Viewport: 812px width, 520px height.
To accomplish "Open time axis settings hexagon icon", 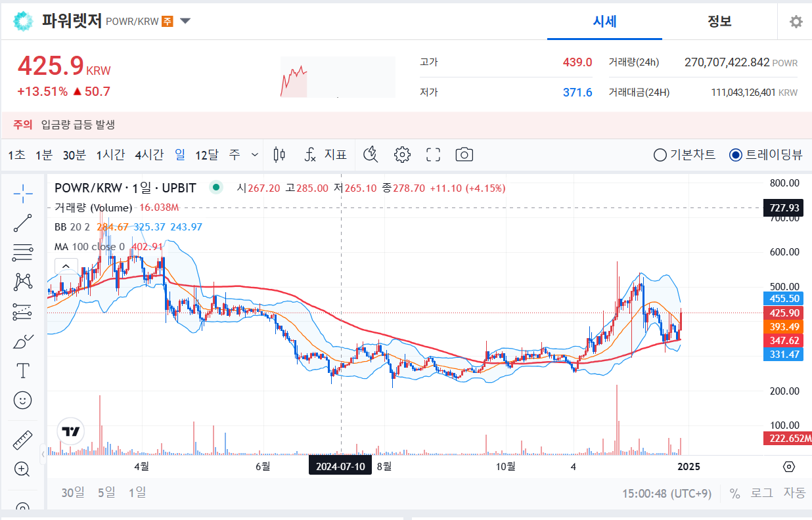I will 789,467.
